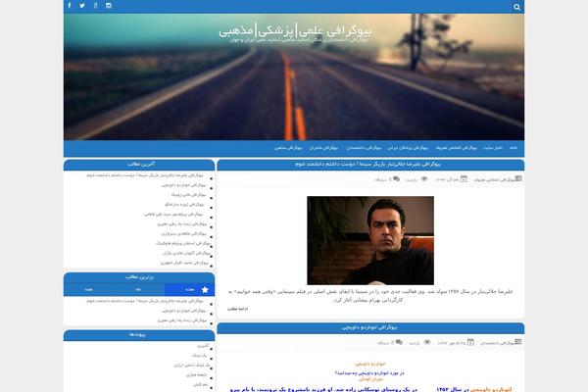Open the Facebook page icon
The height and width of the screenshot is (392, 588).
70,5
